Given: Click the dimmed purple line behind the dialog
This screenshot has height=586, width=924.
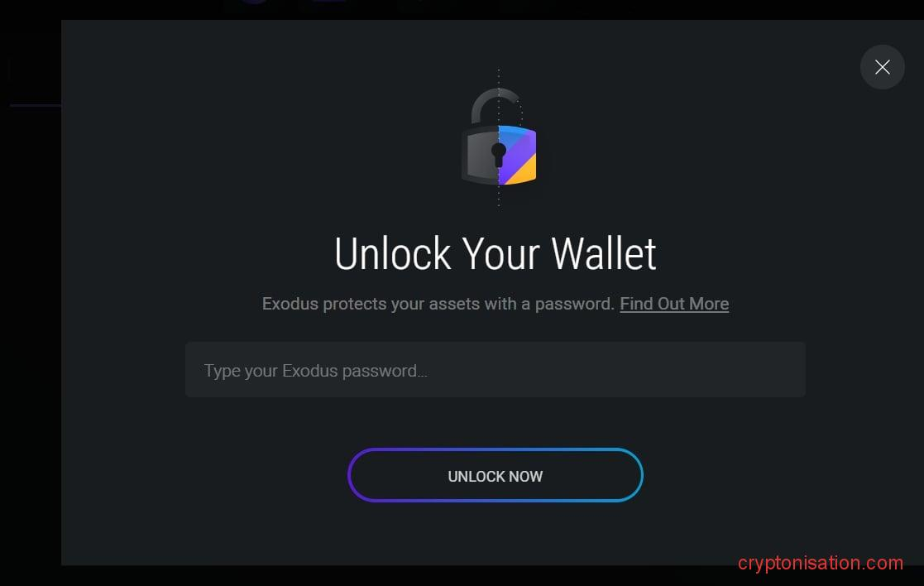Looking at the screenshot, I should [36, 105].
